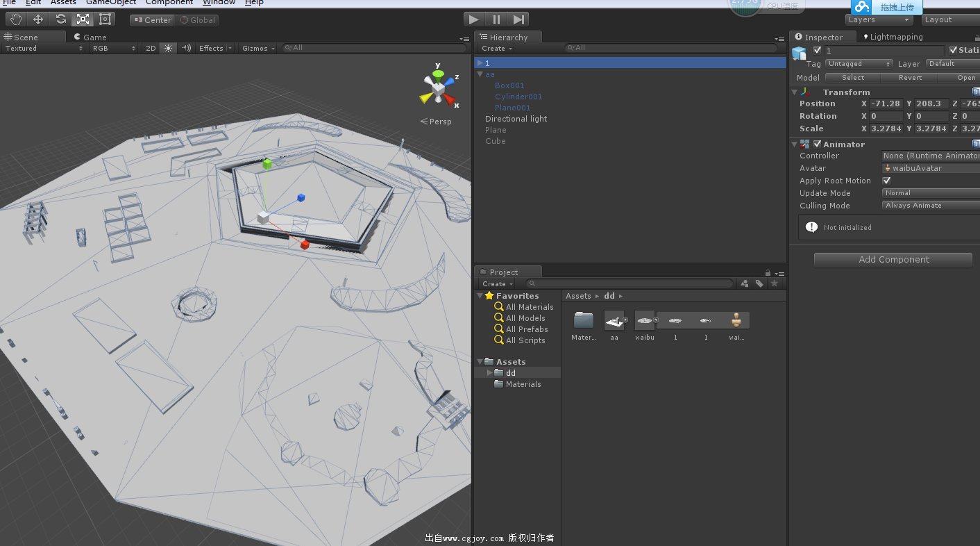Select the waibuAvatar asset icon
This screenshot has width=980, height=546.
tap(736, 320)
